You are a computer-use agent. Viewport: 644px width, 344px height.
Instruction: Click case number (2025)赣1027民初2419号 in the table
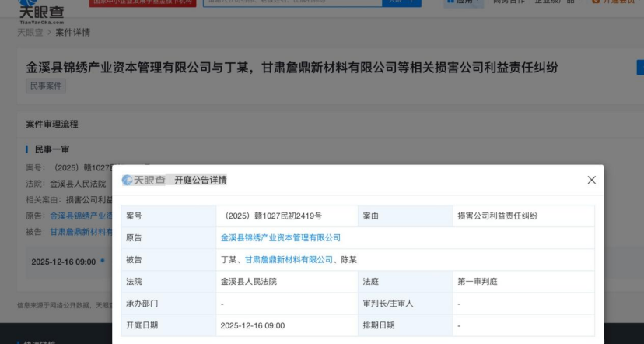(273, 216)
